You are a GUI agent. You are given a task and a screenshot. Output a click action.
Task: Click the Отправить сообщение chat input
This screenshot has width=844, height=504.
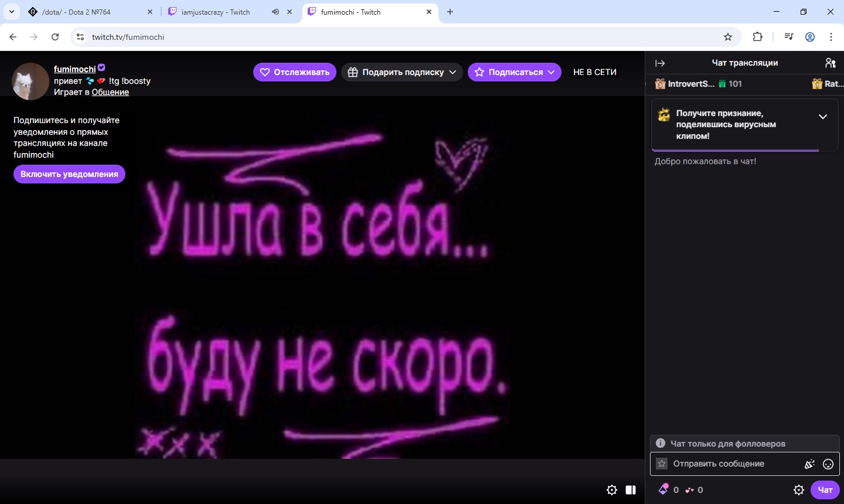pos(733,464)
